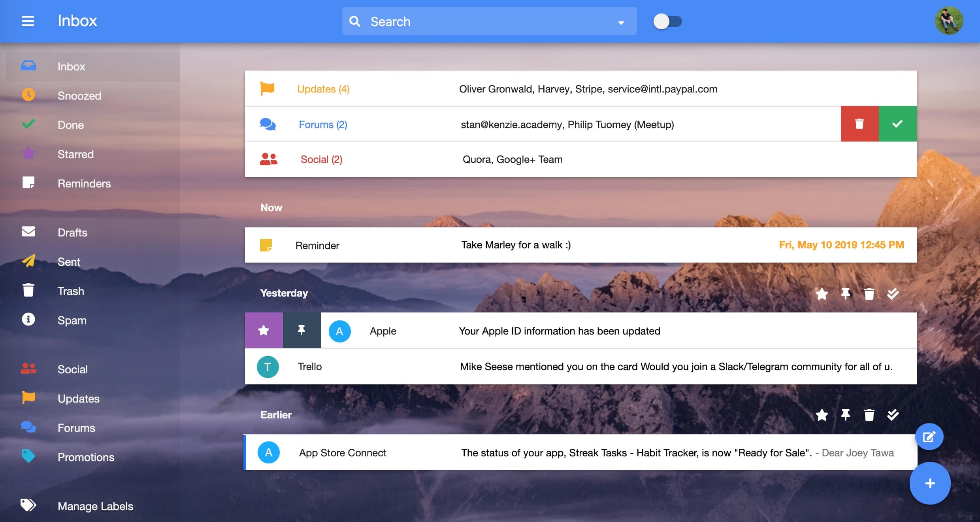This screenshot has width=980, height=522.
Task: Click the blue plus floating button
Action: click(x=930, y=483)
